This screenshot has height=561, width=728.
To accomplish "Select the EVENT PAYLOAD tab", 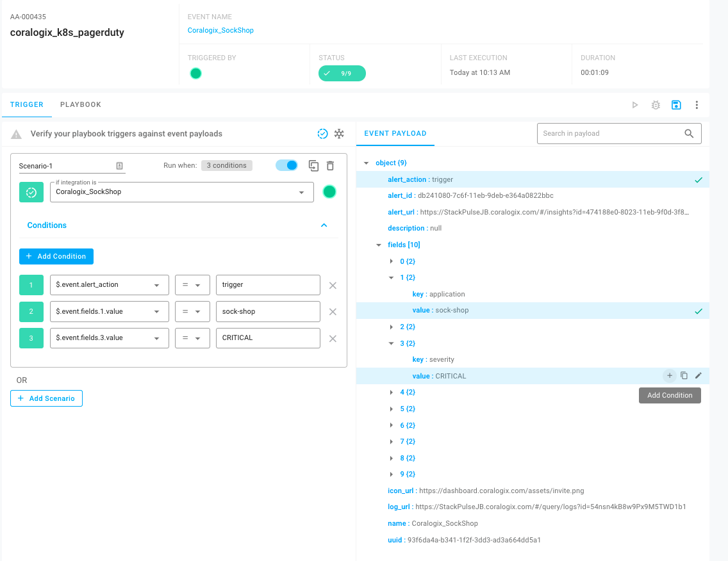I will 395,133.
